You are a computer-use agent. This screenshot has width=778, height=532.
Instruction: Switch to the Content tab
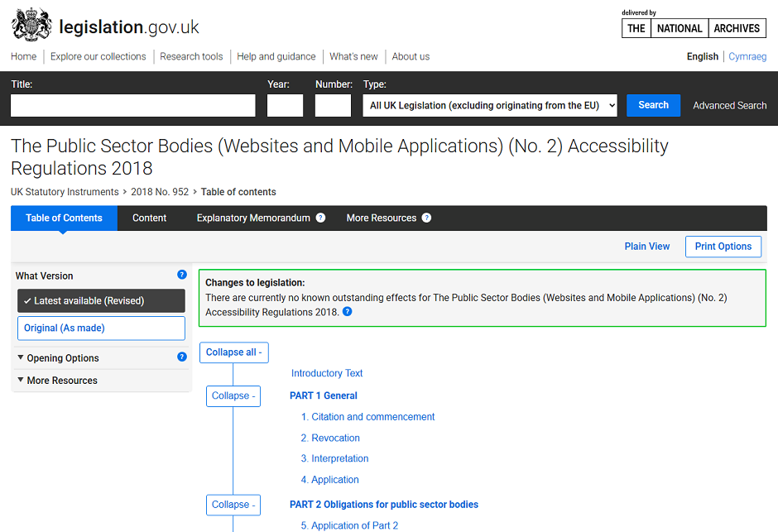pos(149,218)
